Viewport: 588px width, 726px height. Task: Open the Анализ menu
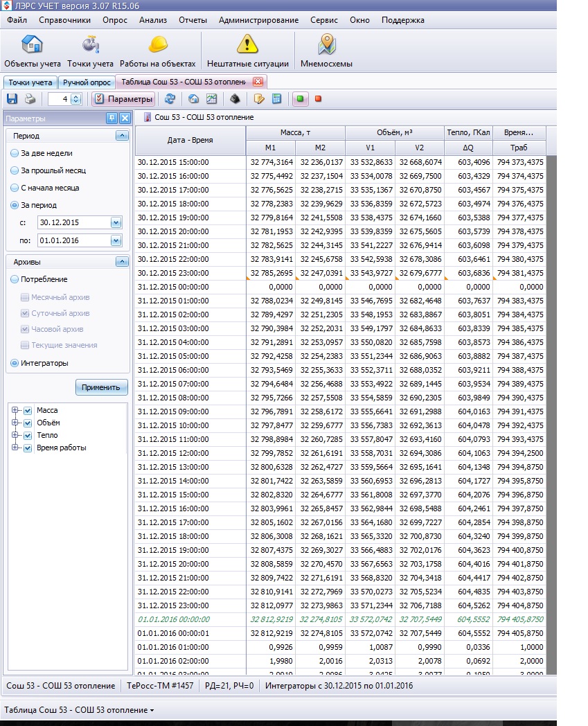[153, 20]
